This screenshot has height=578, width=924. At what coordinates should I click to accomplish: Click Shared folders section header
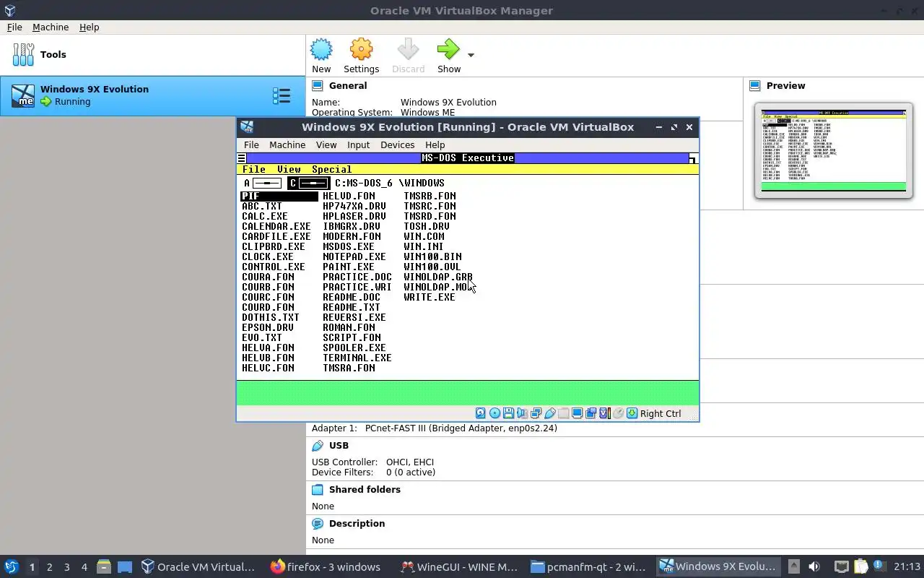pyautogui.click(x=365, y=490)
